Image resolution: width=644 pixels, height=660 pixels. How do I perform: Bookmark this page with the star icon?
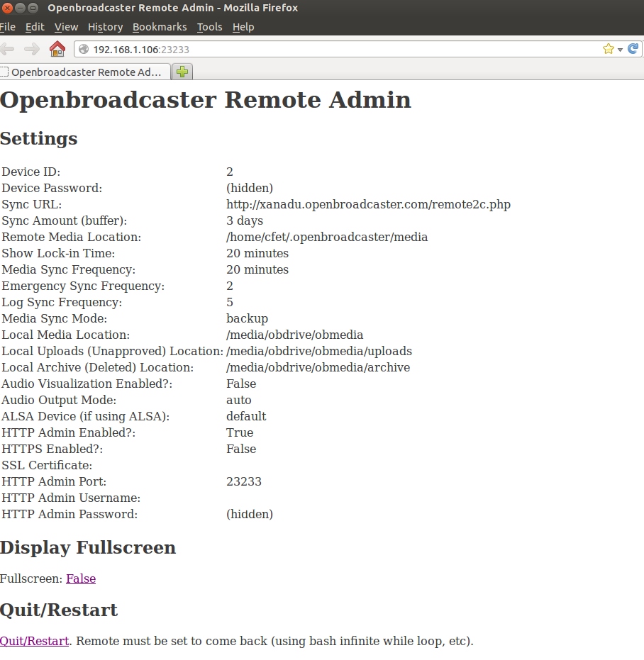(x=609, y=49)
